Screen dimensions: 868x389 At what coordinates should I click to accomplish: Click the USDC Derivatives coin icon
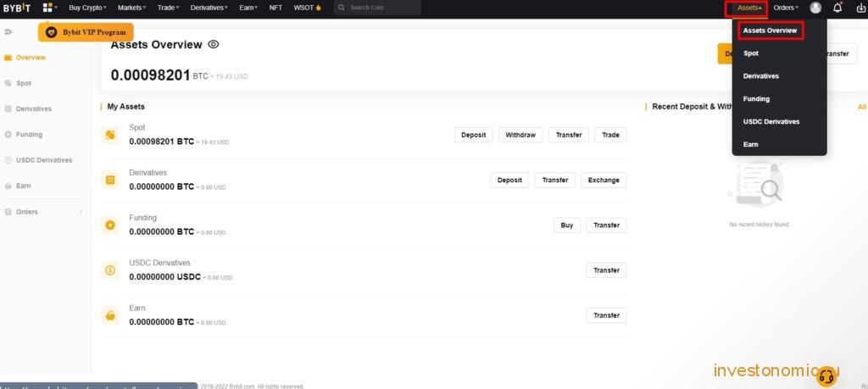point(110,270)
